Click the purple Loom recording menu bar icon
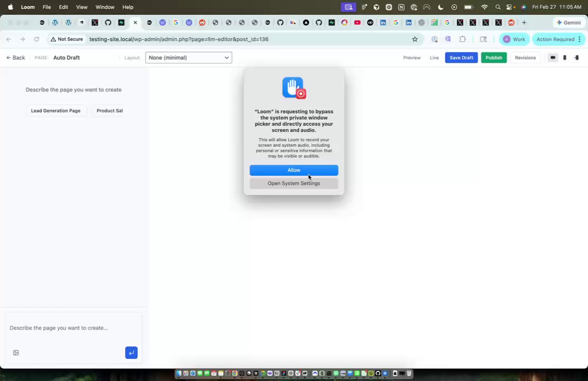 [x=349, y=7]
